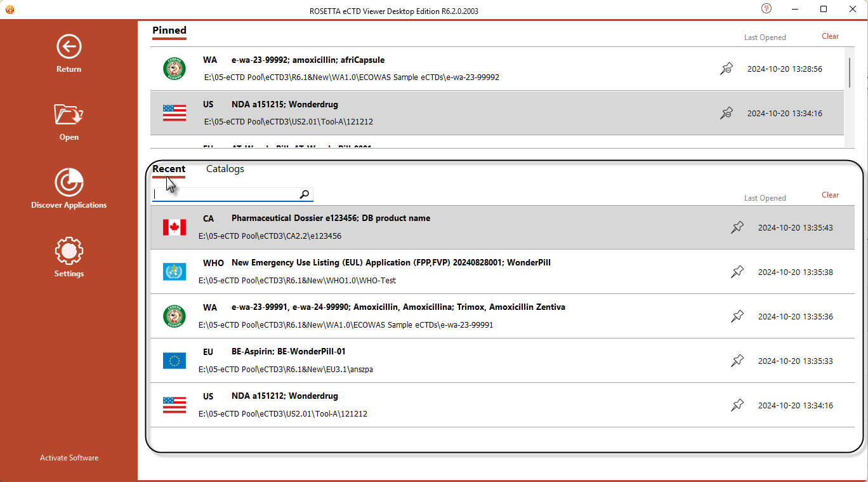This screenshot has height=482, width=868.
Task: Sort Recent by Last Opened header
Action: pyautogui.click(x=765, y=198)
